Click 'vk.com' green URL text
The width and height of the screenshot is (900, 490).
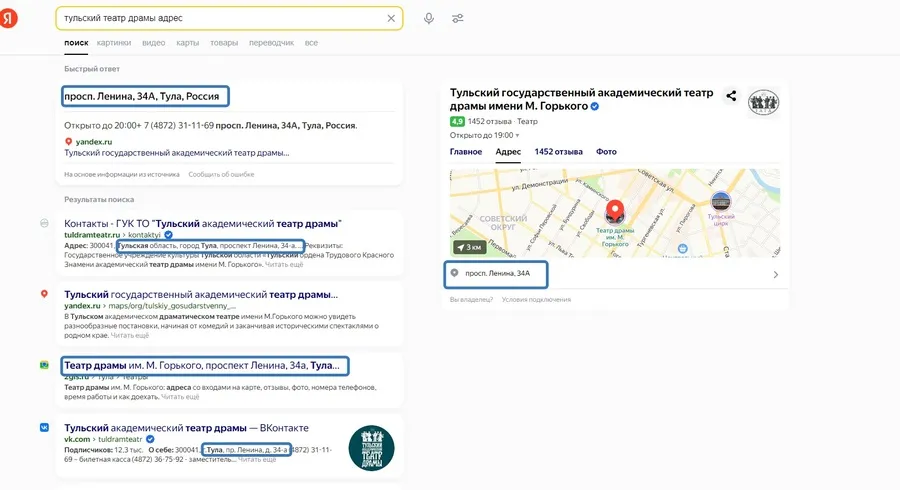pos(77,439)
